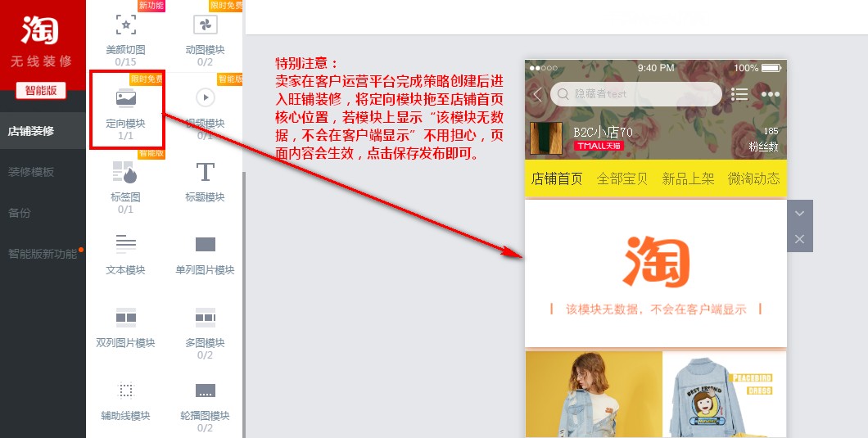Click the woman in denim product image
The width and height of the screenshot is (868, 438).
pyautogui.click(x=594, y=395)
